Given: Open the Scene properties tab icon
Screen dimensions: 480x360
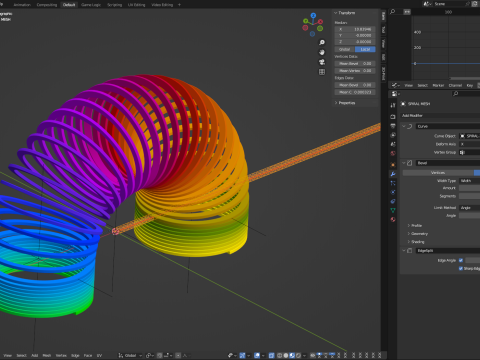Looking at the screenshot, I should coord(393,144).
